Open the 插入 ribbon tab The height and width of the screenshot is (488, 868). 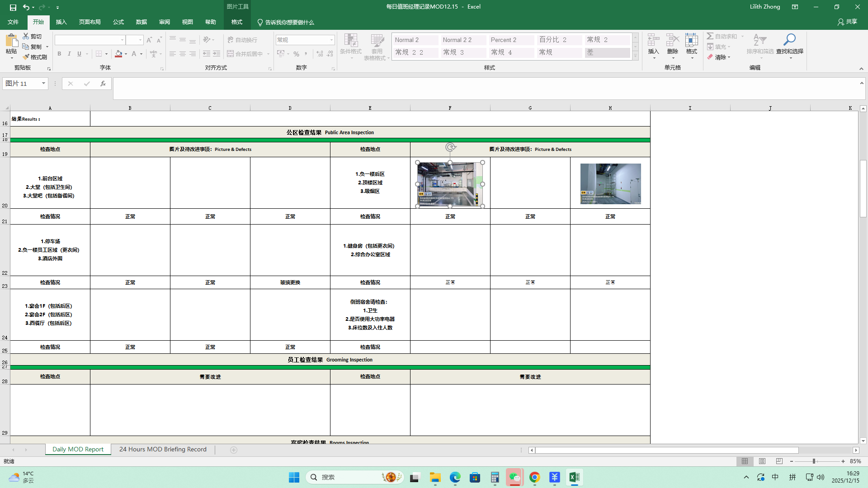61,22
